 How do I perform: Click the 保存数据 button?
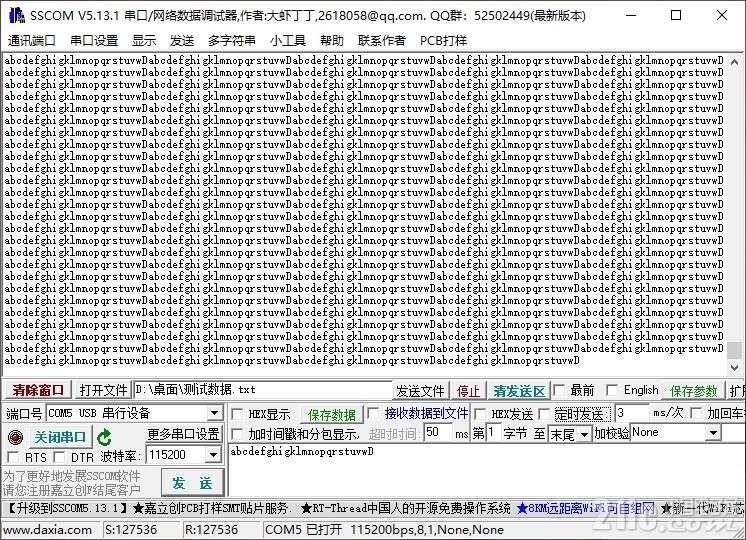point(332,415)
